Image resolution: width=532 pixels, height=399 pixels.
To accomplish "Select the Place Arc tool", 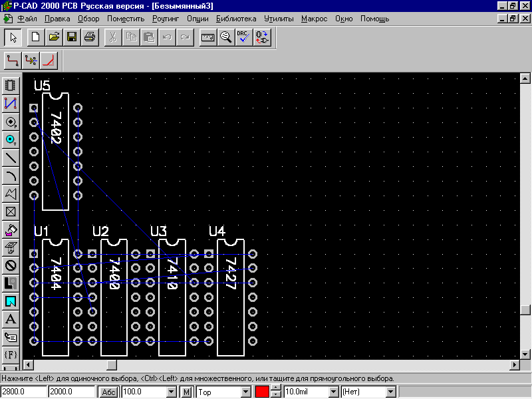I will tap(11, 176).
